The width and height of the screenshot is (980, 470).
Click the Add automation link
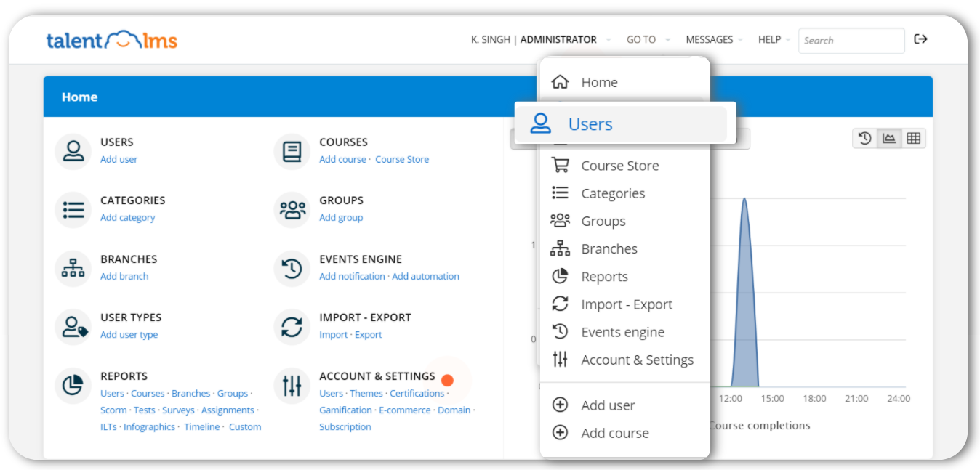(x=425, y=276)
